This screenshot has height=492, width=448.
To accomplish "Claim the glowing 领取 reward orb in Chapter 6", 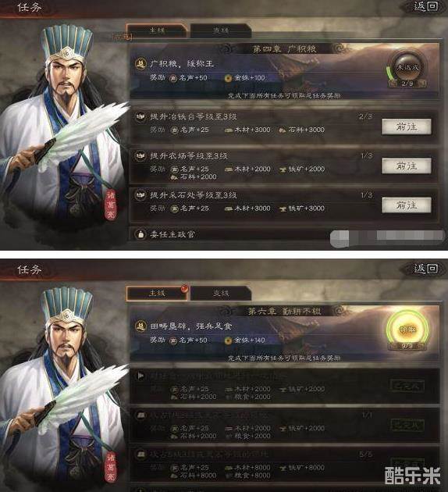I will tap(407, 330).
